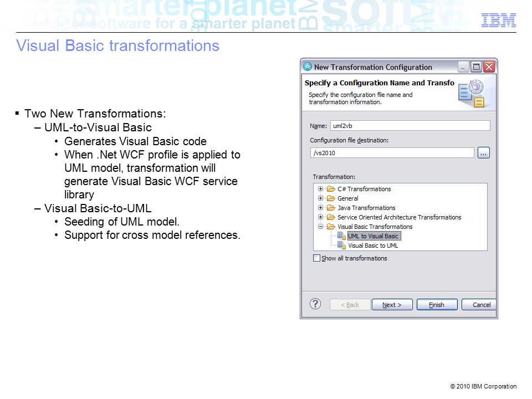
Task: Click 'Support for cross model references.' bullet
Action: point(152,235)
